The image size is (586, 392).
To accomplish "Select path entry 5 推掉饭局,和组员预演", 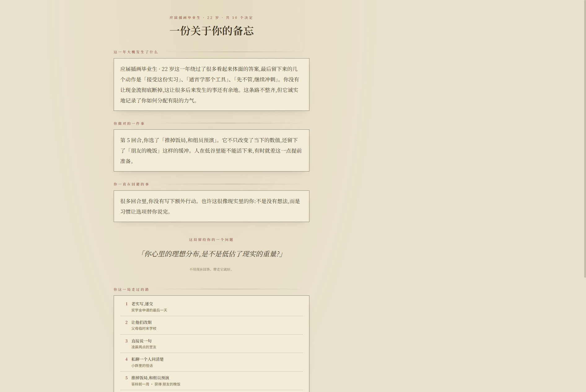I will 212,381.
